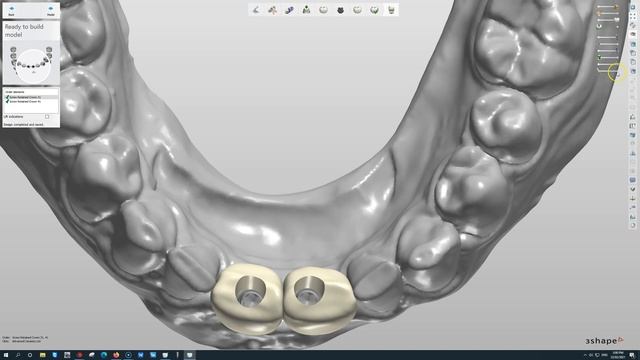This screenshot has width=640, height=360.
Task: Open the Windows notification center icon
Action: pyautogui.click(x=632, y=355)
